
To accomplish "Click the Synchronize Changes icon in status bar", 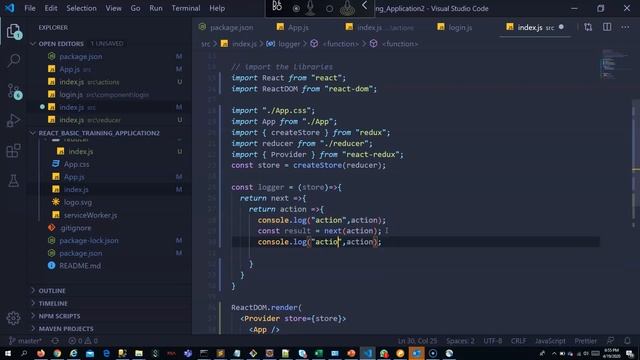I will 55,340.
